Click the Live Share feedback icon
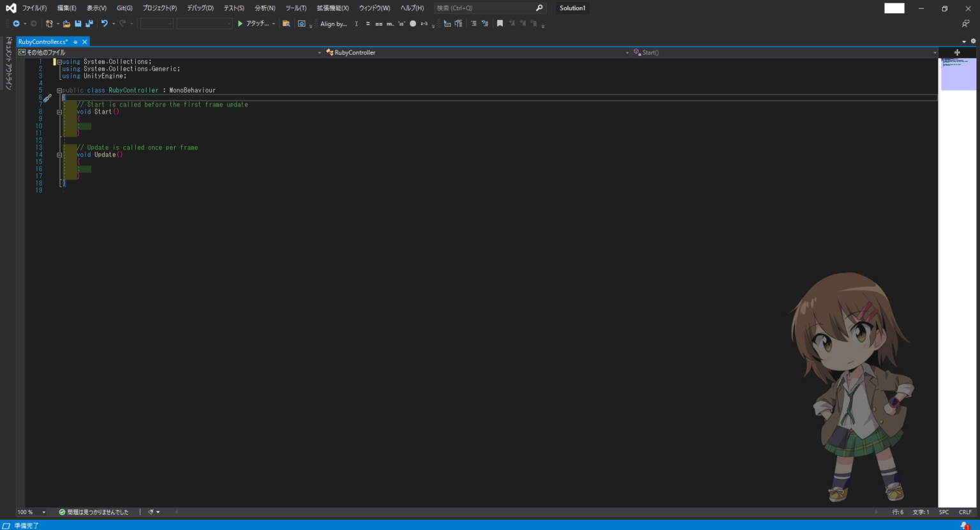980x530 pixels. 965,24
